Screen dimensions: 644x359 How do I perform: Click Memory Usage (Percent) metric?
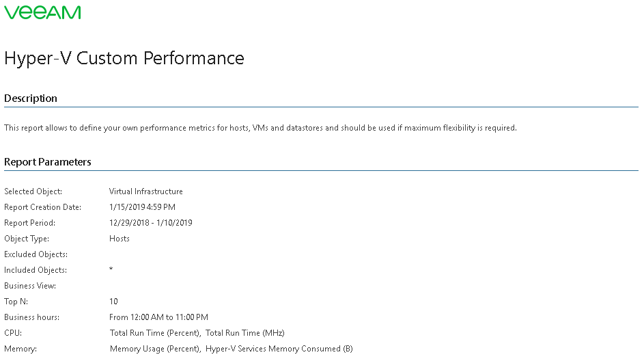(155, 349)
